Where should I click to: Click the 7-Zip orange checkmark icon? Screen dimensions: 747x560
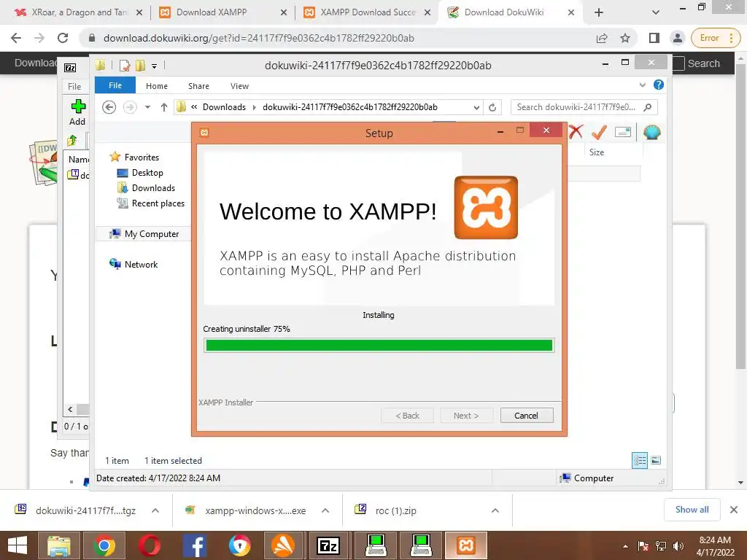pyautogui.click(x=599, y=132)
